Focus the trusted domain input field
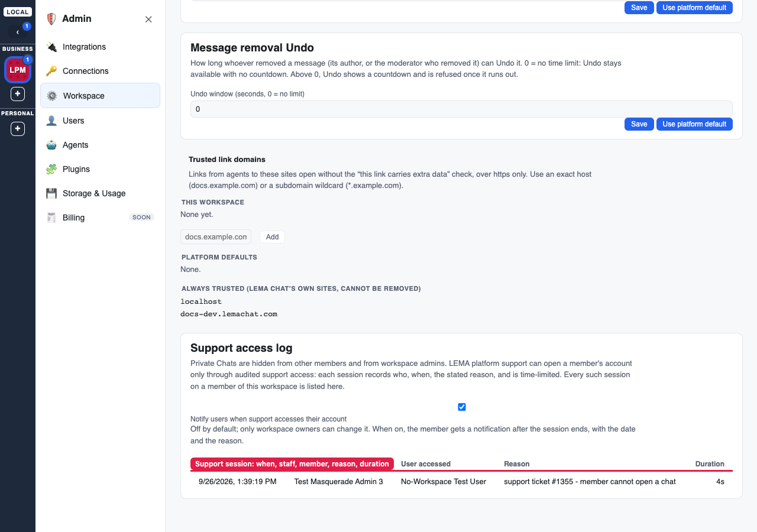The image size is (757, 532). [x=216, y=237]
